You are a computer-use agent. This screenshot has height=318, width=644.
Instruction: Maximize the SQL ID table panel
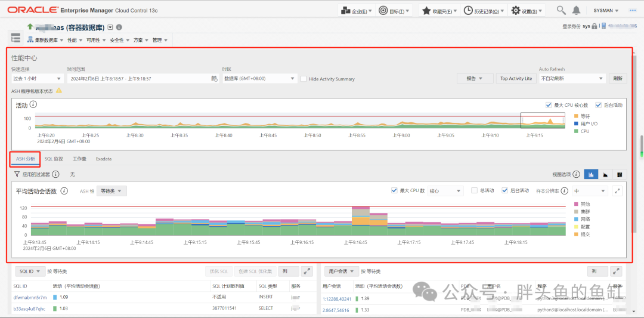[x=307, y=271]
